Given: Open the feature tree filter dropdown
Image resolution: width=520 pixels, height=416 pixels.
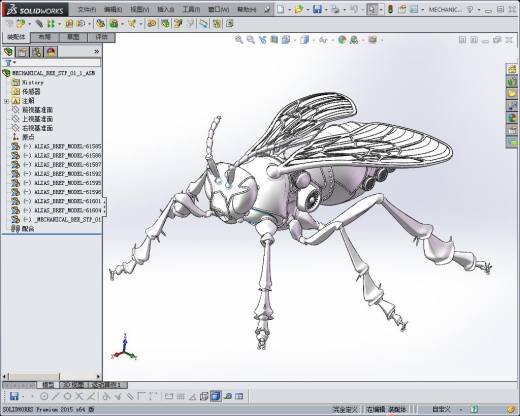Looking at the screenshot, I should pos(10,62).
